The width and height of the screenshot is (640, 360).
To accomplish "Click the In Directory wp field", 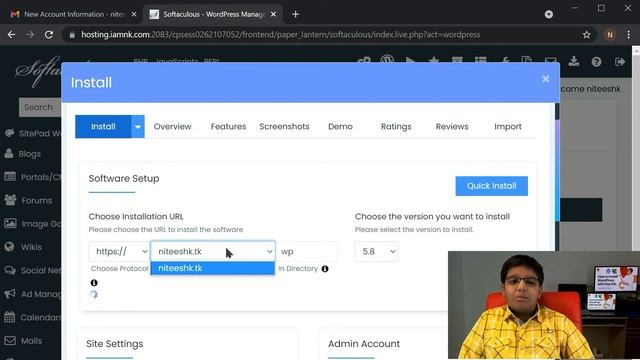I will pyautogui.click(x=307, y=251).
